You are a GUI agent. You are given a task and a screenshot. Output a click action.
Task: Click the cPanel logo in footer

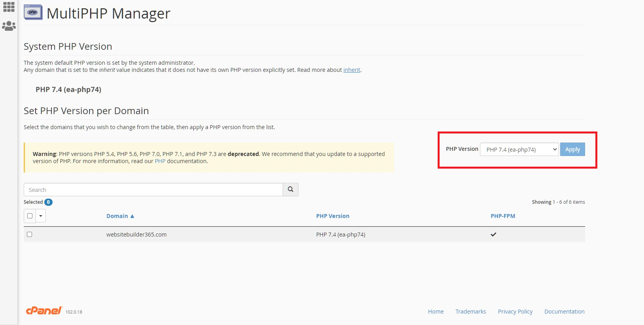(44, 311)
